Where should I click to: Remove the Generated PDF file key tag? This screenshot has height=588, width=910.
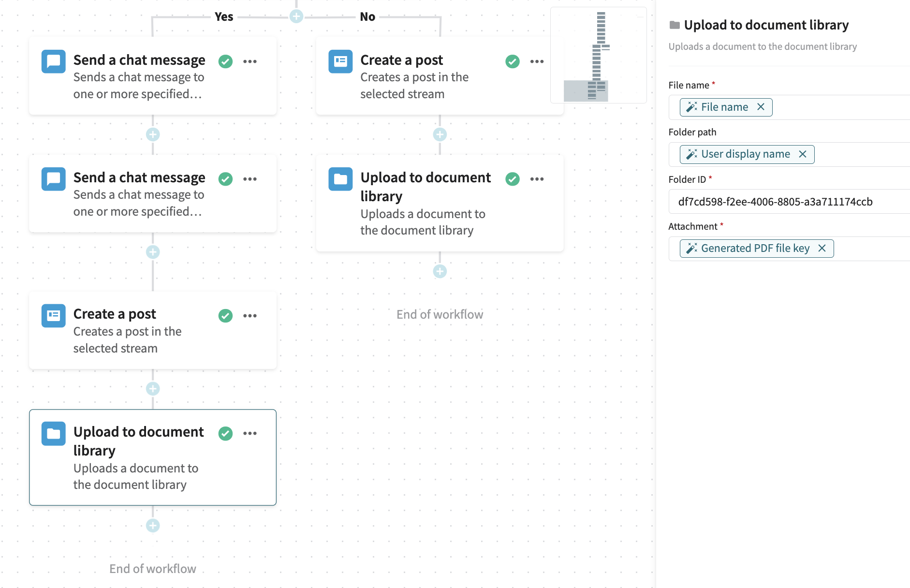click(822, 248)
